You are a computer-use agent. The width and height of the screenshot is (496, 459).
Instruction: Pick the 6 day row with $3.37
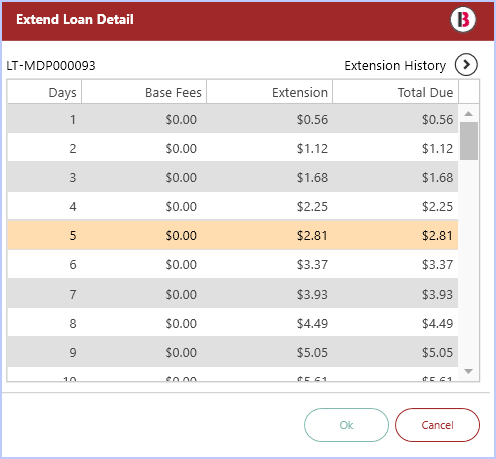pos(233,264)
